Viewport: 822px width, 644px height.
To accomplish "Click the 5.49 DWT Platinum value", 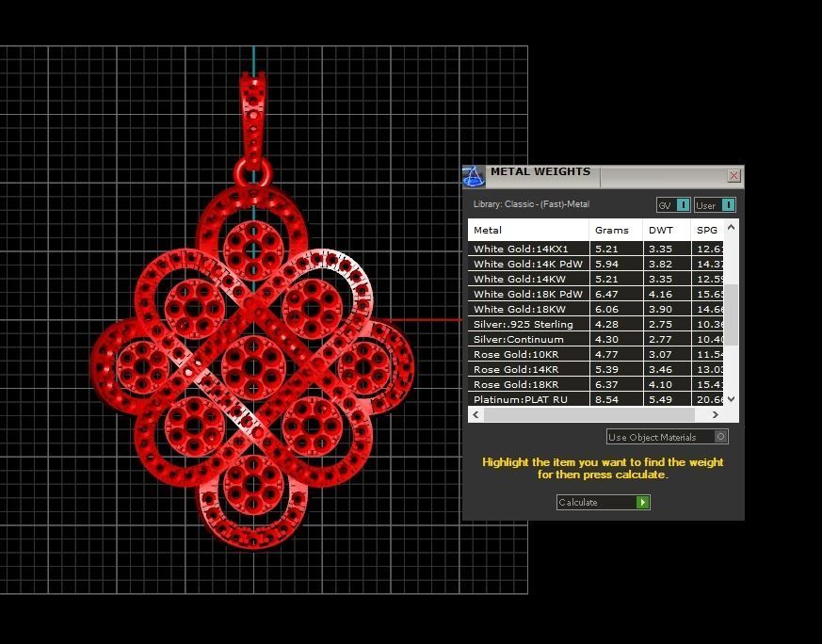I will coord(660,400).
